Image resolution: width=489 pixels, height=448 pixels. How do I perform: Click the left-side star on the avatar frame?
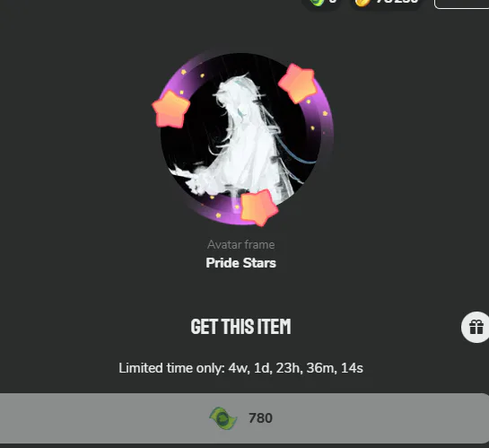click(170, 110)
